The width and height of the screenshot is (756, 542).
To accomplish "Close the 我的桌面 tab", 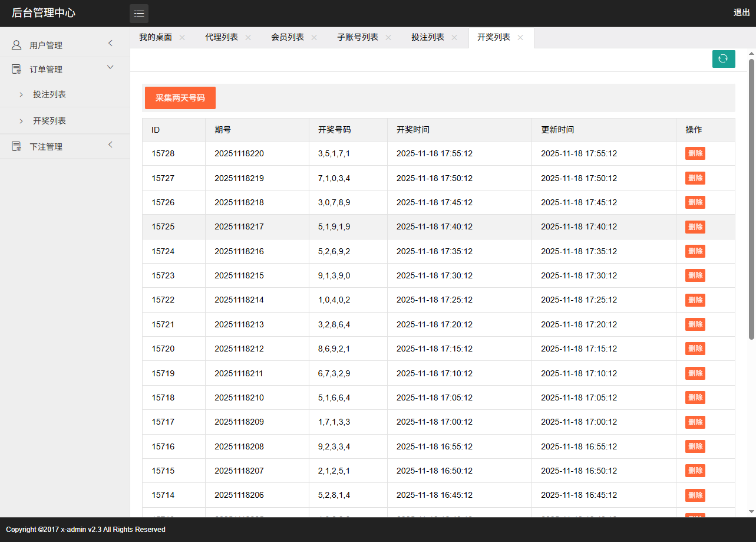I will coord(182,37).
